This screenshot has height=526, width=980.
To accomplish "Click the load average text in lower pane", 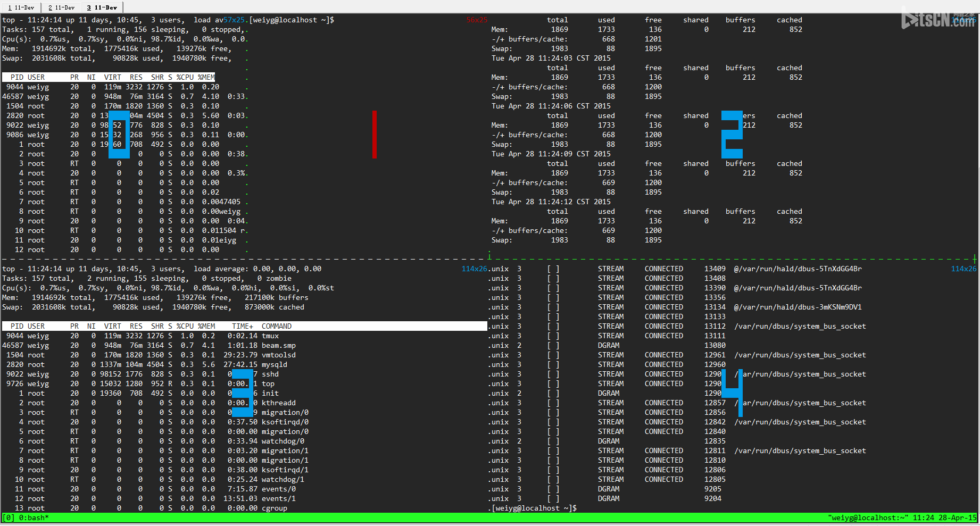I will pos(258,269).
